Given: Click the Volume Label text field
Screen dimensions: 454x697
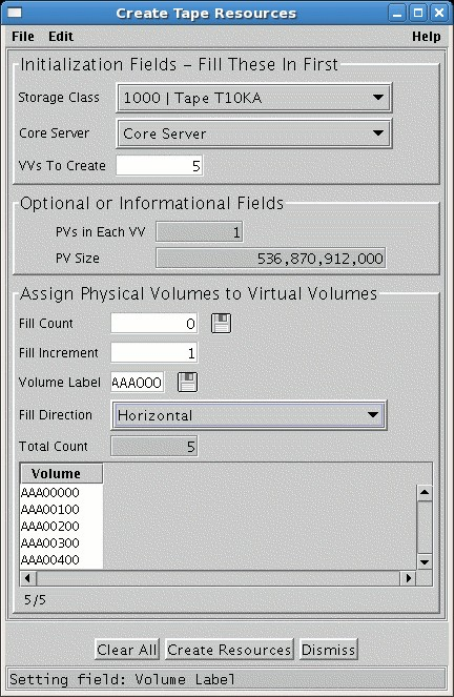Looking at the screenshot, I should pos(137,382).
